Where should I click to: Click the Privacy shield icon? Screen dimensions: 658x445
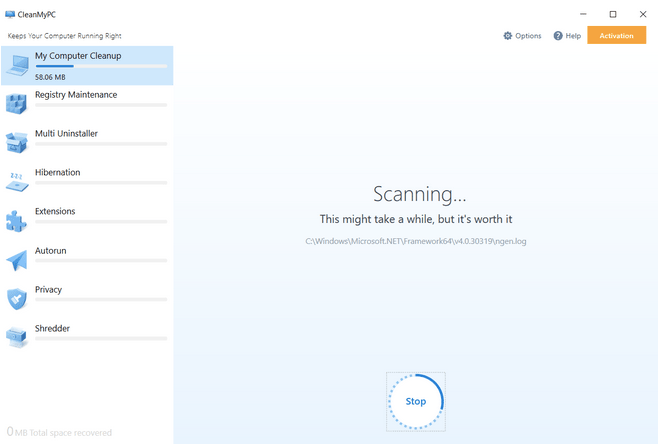pos(17,299)
